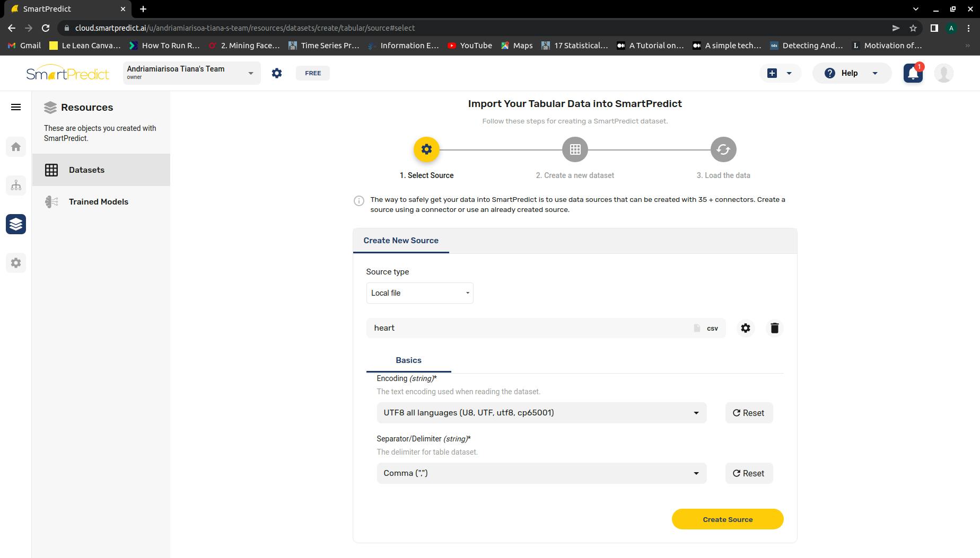The image size is (980, 558).
Task: Open the Maps bookmark
Action: 517,46
